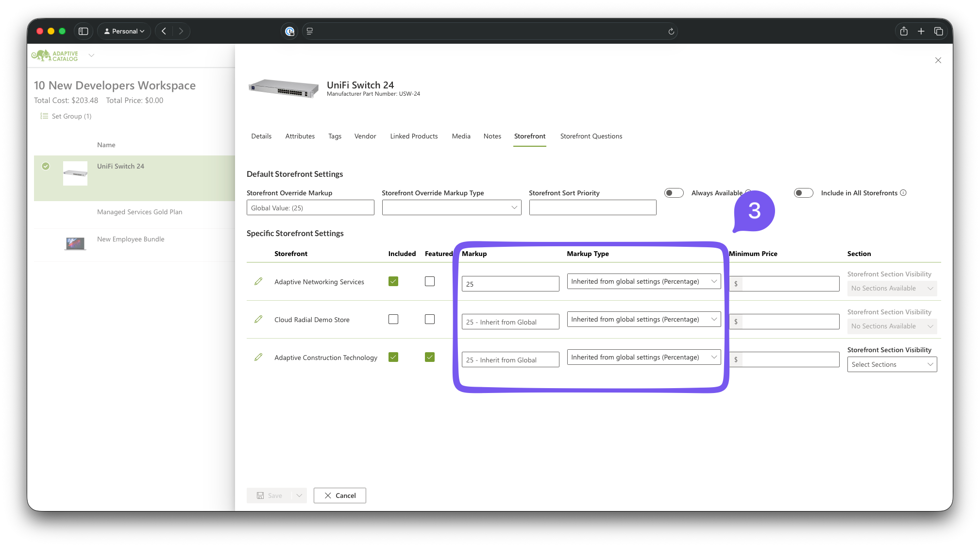The height and width of the screenshot is (547, 980).
Task: Click the Safari share icon
Action: tap(903, 31)
